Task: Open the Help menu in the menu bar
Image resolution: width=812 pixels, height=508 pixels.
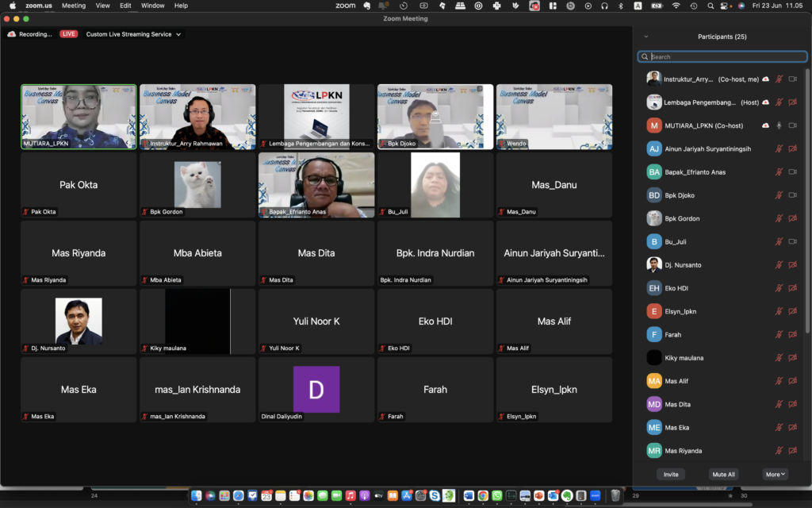Action: click(181, 6)
